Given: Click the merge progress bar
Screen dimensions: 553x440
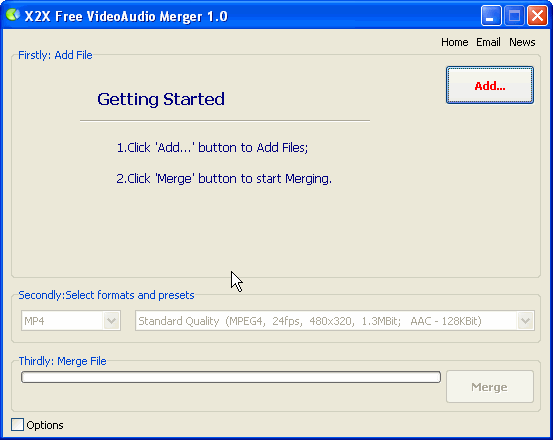Looking at the screenshot, I should click(231, 377).
